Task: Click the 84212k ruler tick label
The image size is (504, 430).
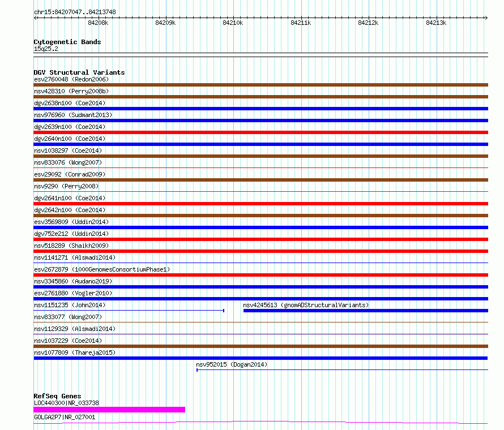Action: coord(368,23)
